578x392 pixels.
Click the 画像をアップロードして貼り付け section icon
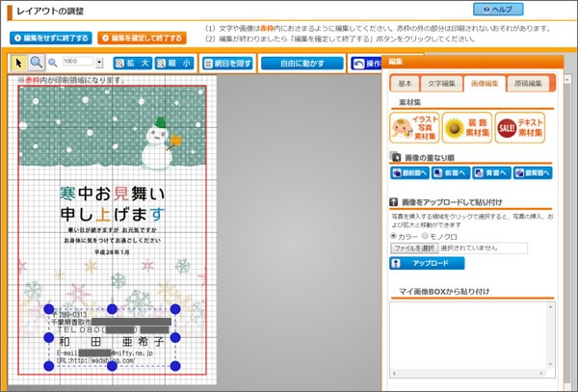coord(394,202)
